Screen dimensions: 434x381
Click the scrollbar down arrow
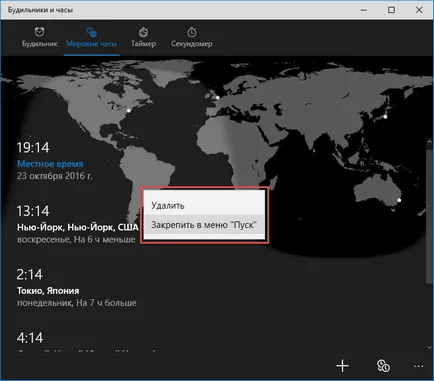tap(429, 348)
